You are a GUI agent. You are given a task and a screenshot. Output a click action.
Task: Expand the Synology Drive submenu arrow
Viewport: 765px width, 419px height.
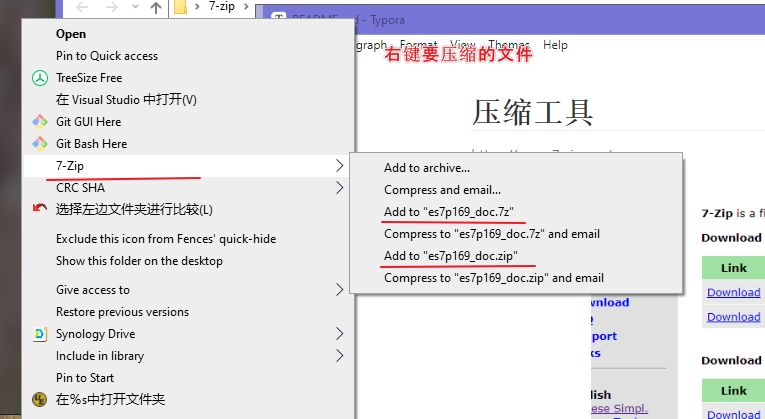(x=340, y=334)
